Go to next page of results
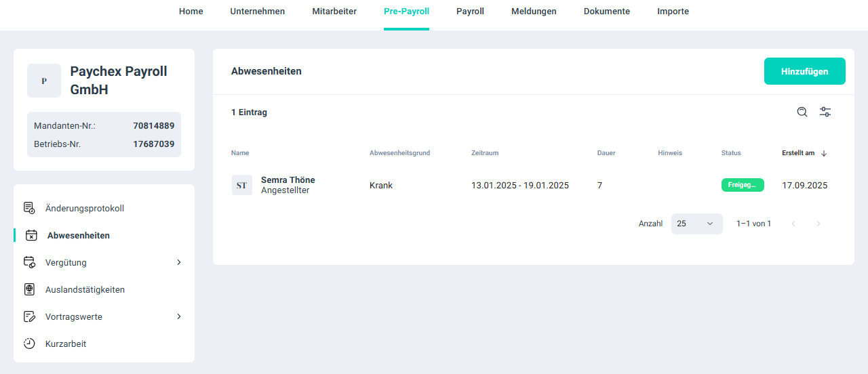This screenshot has height=374, width=868. (x=818, y=224)
